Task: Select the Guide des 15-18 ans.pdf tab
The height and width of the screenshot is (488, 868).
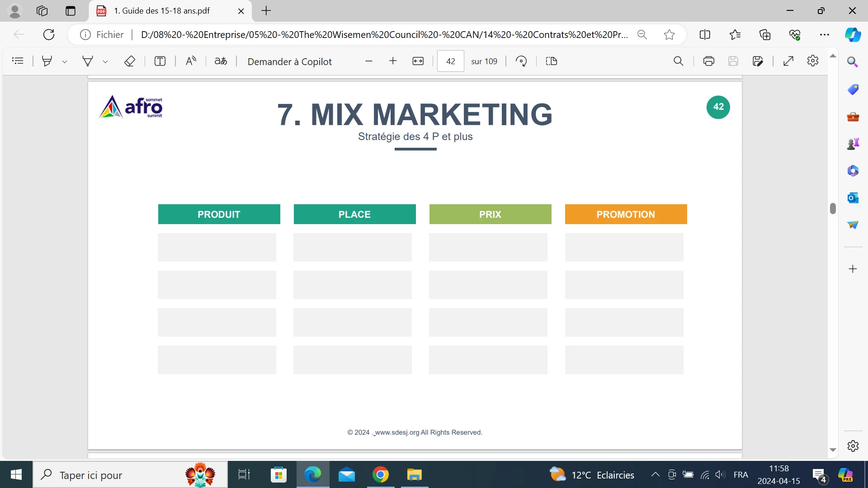Action: coord(161,11)
